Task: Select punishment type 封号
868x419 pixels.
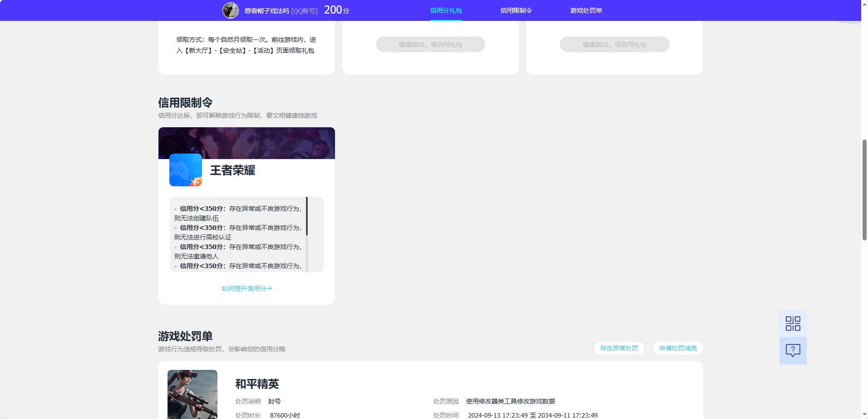Action: [x=274, y=401]
